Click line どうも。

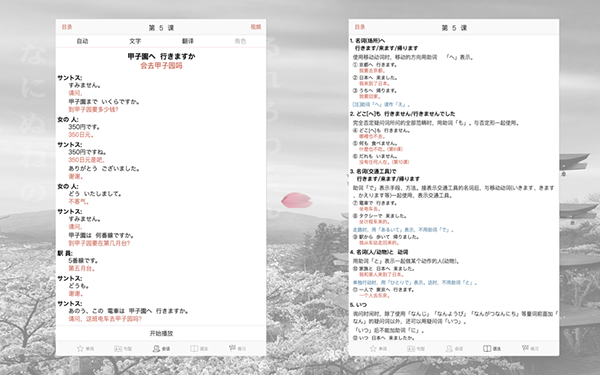[79, 286]
